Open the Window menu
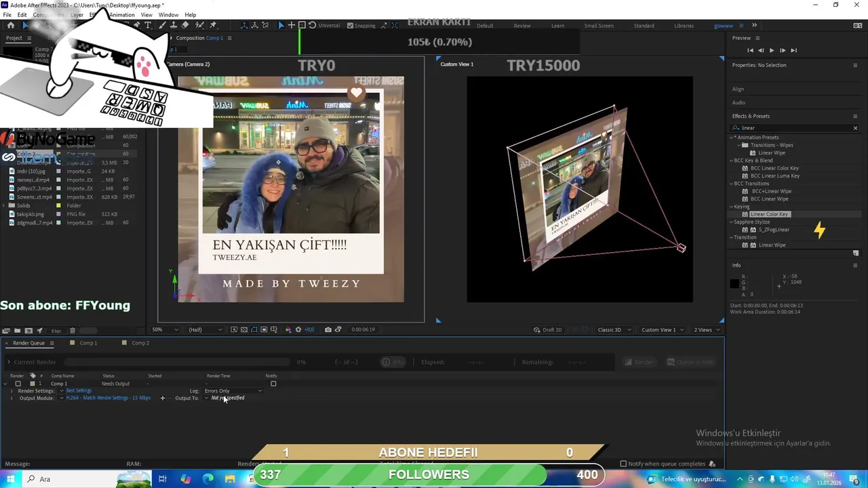This screenshot has width=868, height=488. point(168,15)
